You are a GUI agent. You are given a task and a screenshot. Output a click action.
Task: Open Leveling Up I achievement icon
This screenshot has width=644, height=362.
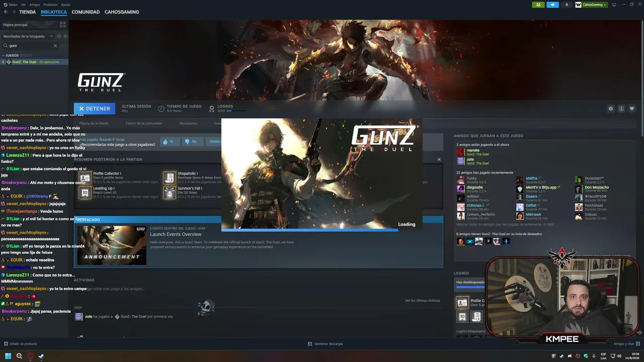(x=85, y=193)
